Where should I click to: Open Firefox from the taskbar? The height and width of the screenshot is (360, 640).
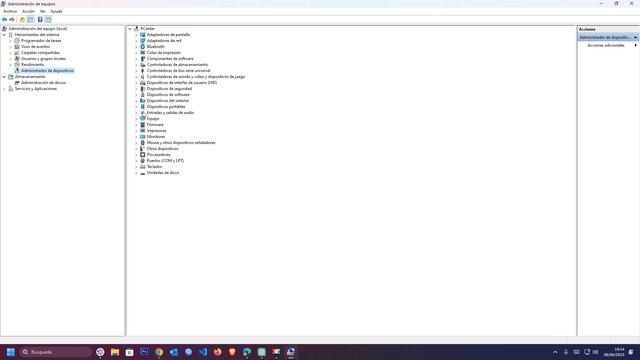(x=218, y=352)
